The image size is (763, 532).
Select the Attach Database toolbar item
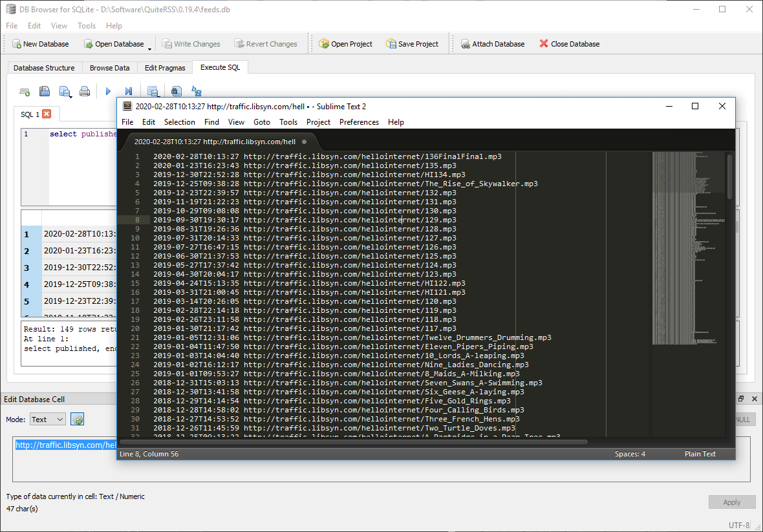coord(493,43)
